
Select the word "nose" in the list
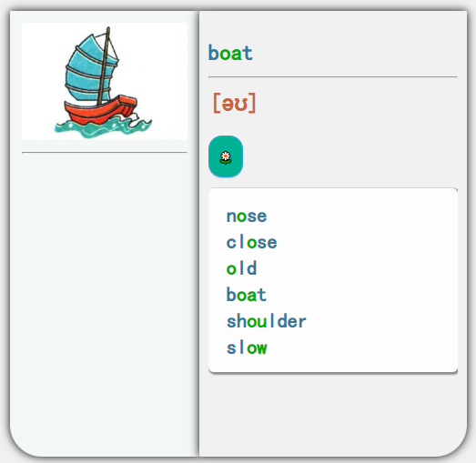pyautogui.click(x=247, y=216)
